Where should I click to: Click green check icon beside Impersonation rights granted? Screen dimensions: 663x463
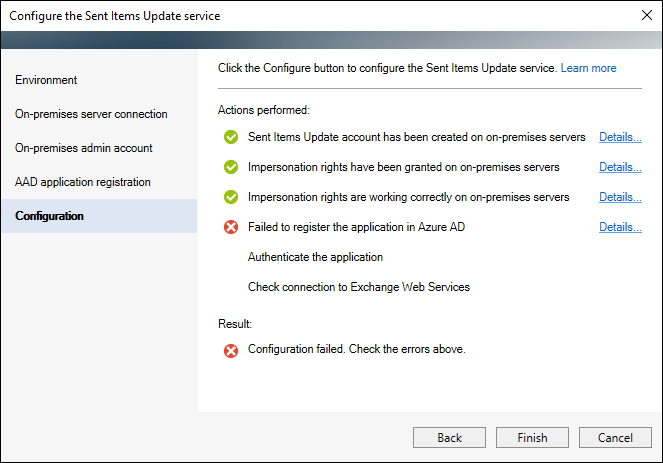click(231, 167)
